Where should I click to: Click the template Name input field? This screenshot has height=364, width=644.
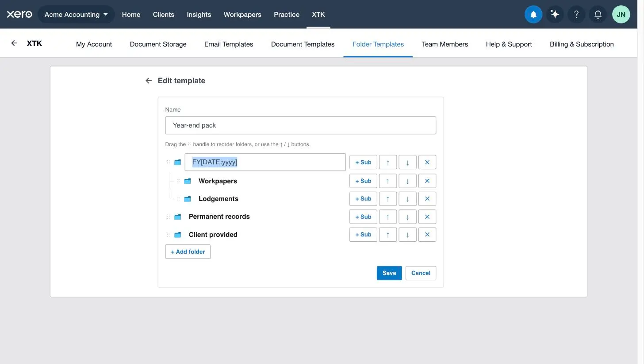tap(300, 125)
